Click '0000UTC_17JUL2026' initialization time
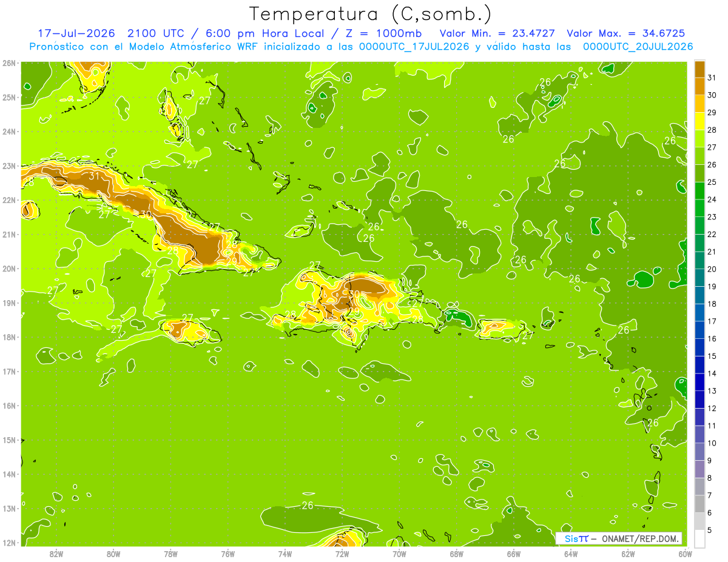This screenshot has height=562, width=728. tap(414, 47)
